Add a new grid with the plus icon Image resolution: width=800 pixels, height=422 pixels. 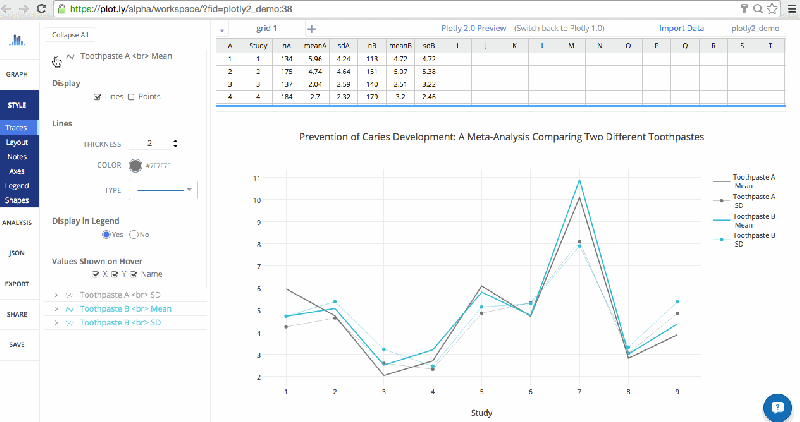click(311, 29)
